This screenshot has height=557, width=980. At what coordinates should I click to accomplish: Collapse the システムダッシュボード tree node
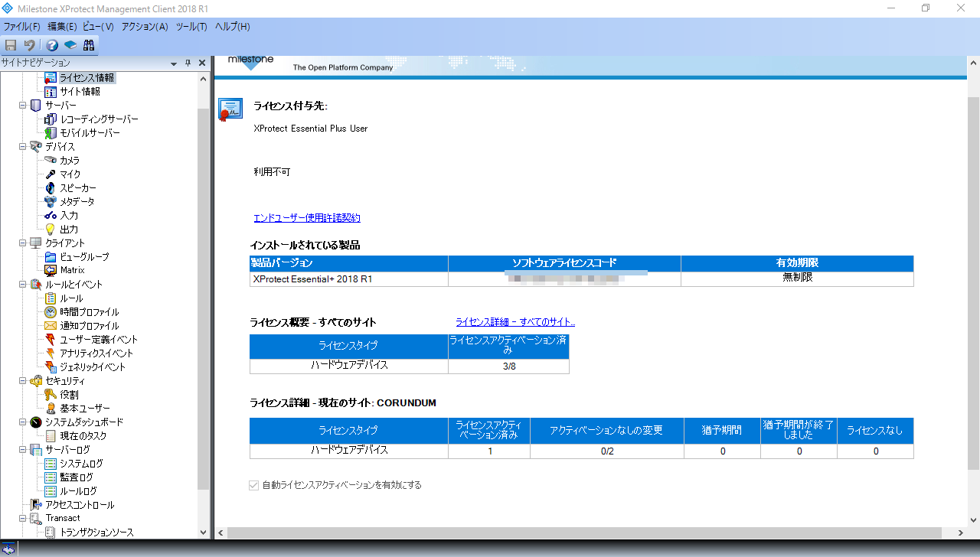[x=23, y=422]
